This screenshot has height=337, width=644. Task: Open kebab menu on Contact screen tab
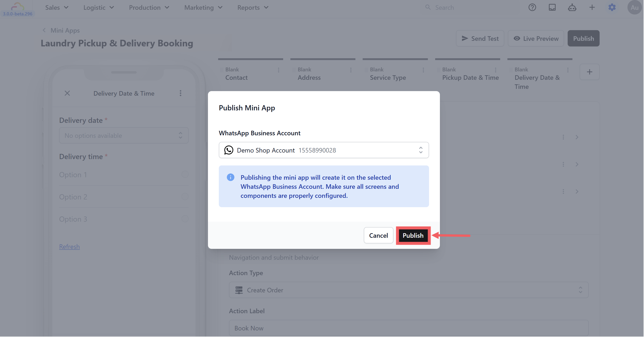click(x=278, y=70)
